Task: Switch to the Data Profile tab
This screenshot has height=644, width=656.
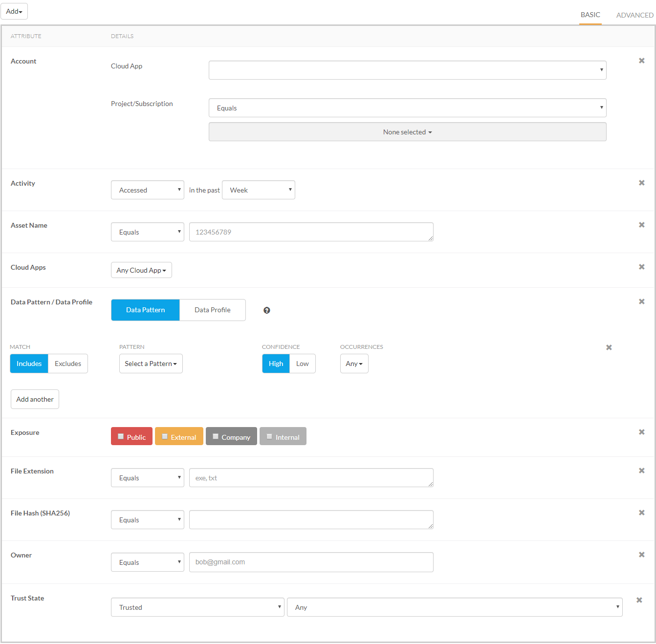Action: (212, 310)
